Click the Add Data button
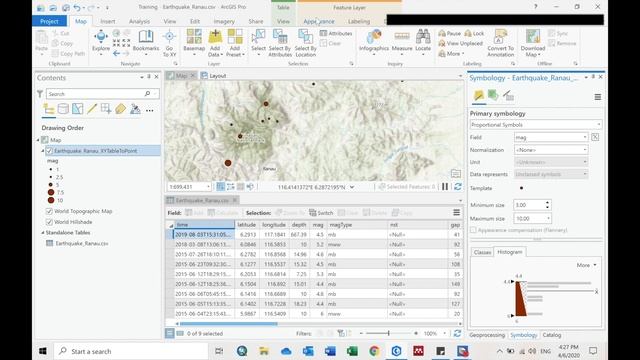Image resolution: width=640 pixels, height=360 pixels. (x=215, y=42)
